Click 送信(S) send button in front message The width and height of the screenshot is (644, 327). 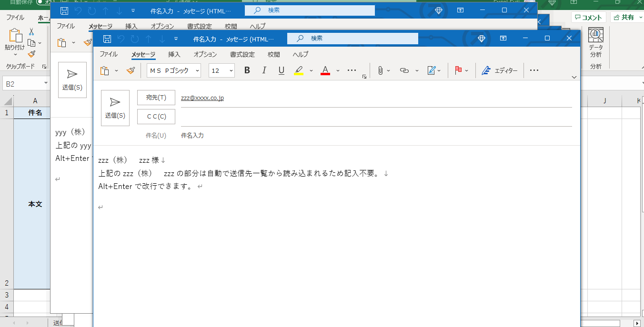pyautogui.click(x=115, y=108)
